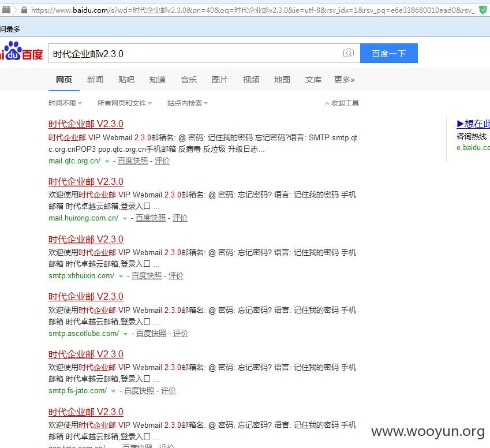Image resolution: width=490 pixels, height=448 pixels.
Task: Switch to the 音乐 tab
Action: point(189,80)
